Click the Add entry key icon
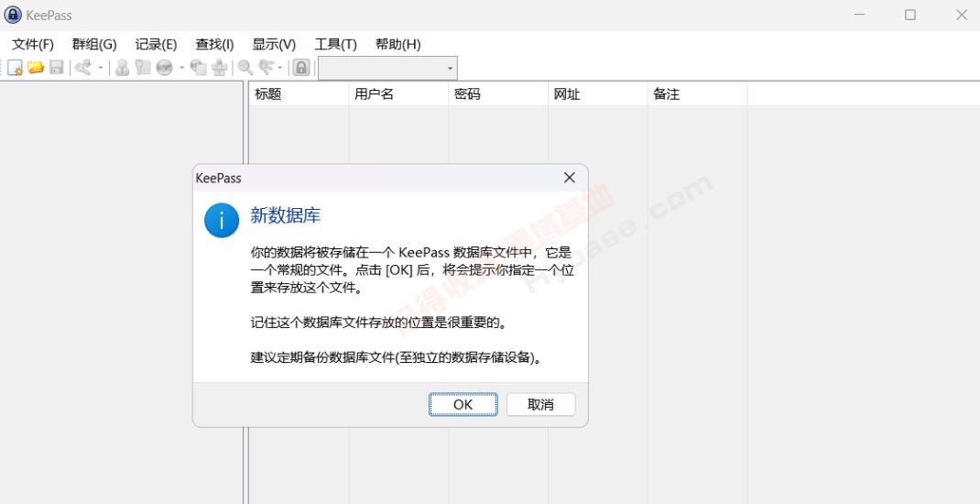The image size is (980, 504). [83, 68]
